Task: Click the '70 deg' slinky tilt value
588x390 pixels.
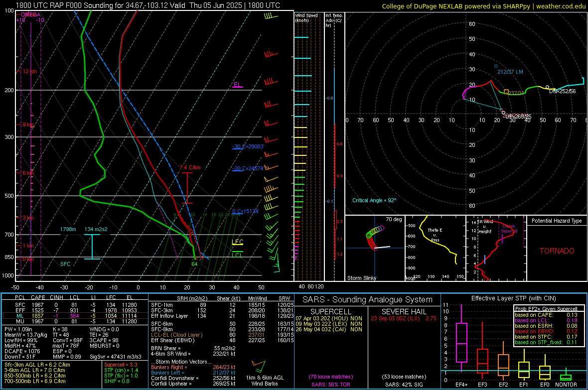Action: tap(394, 219)
